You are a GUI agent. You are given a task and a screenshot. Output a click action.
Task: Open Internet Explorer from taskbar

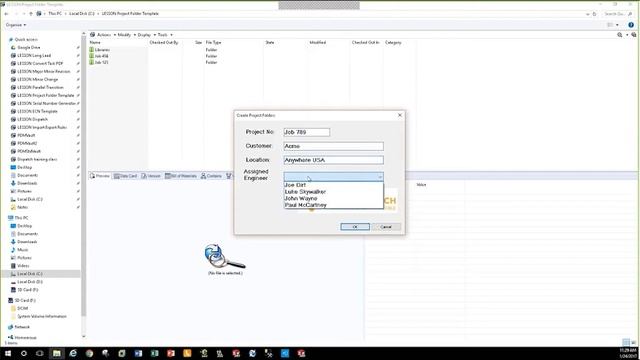pyautogui.click(x=73, y=353)
